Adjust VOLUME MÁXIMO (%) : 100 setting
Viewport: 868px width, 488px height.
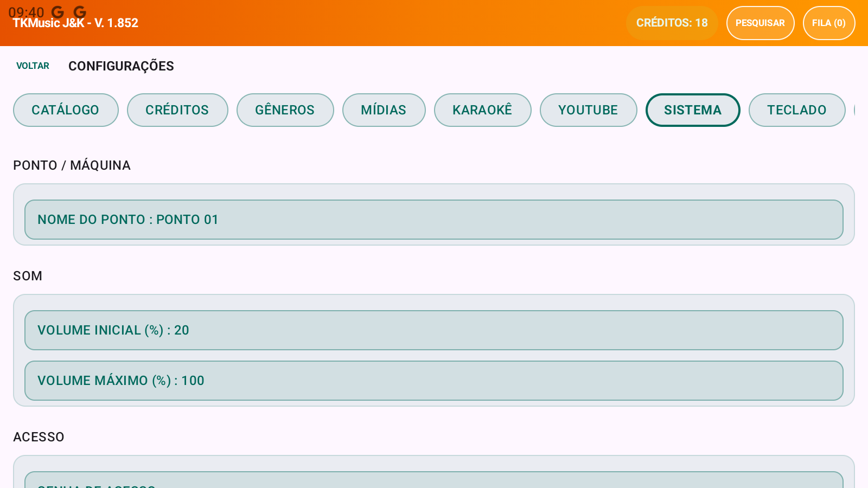(x=434, y=381)
